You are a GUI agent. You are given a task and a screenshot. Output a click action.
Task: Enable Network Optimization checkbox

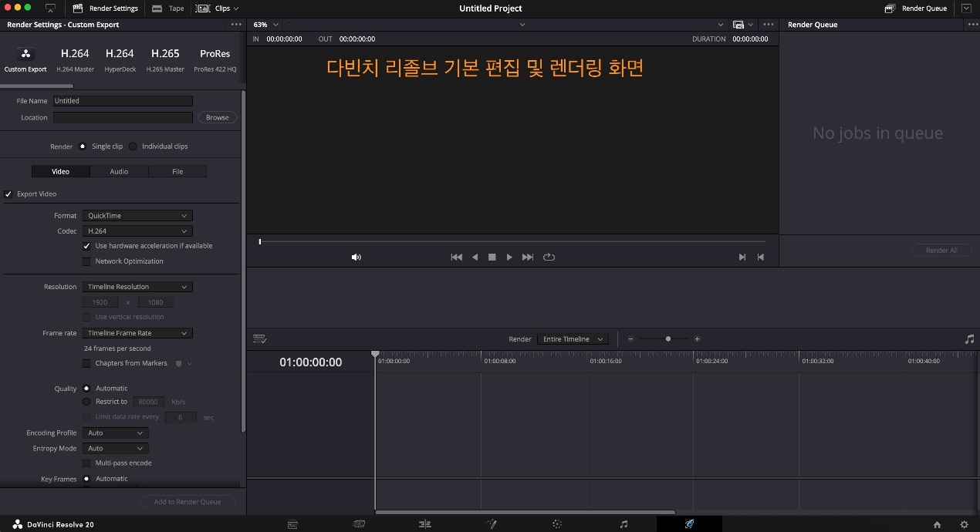click(x=86, y=261)
